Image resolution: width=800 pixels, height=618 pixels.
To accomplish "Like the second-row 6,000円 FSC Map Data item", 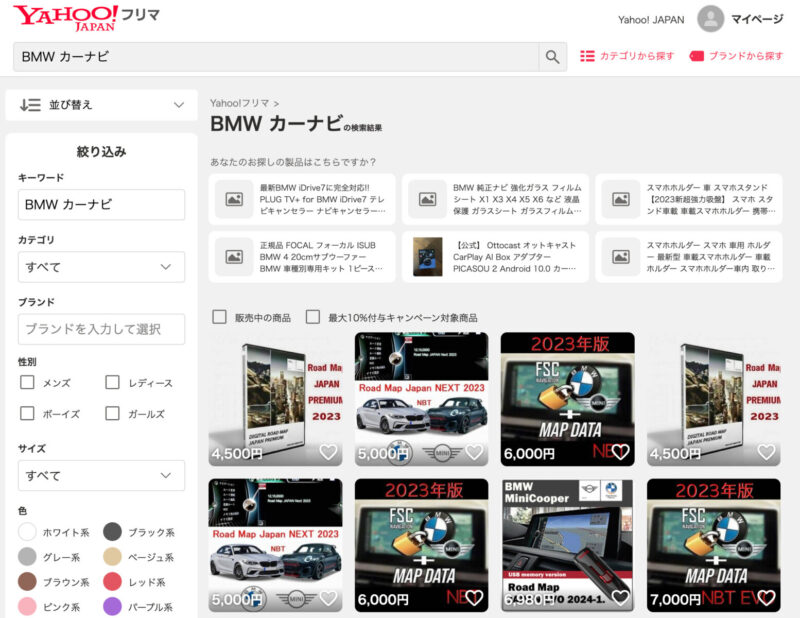I will tap(474, 598).
